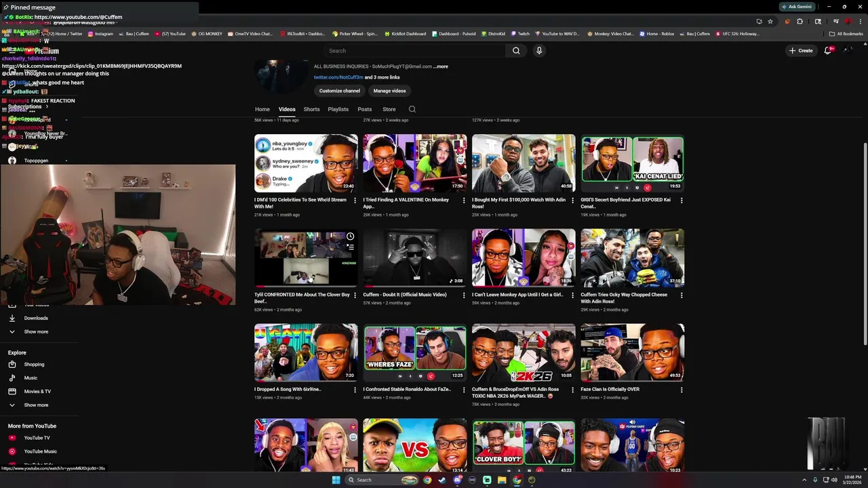
Task: Click the Music note icon under Explore
Action: click(x=12, y=378)
